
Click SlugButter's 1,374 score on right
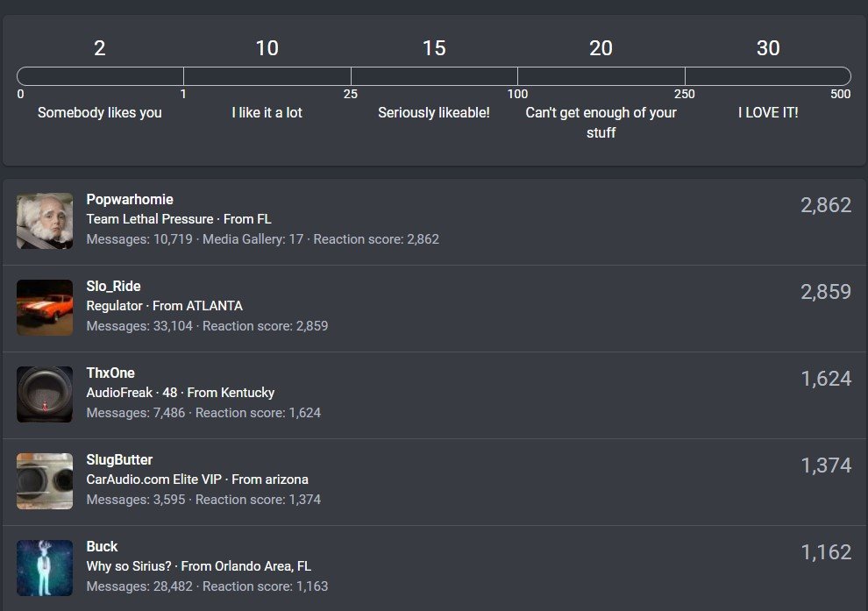tap(826, 466)
